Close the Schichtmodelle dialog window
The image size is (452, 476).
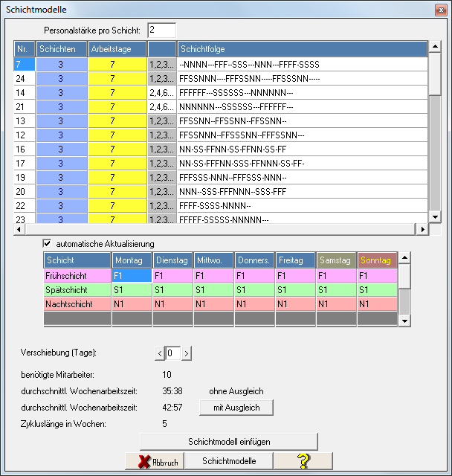click(x=441, y=10)
